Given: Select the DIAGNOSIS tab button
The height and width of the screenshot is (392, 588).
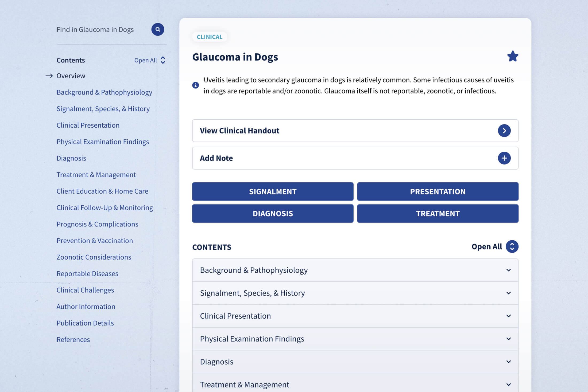Looking at the screenshot, I should point(273,214).
